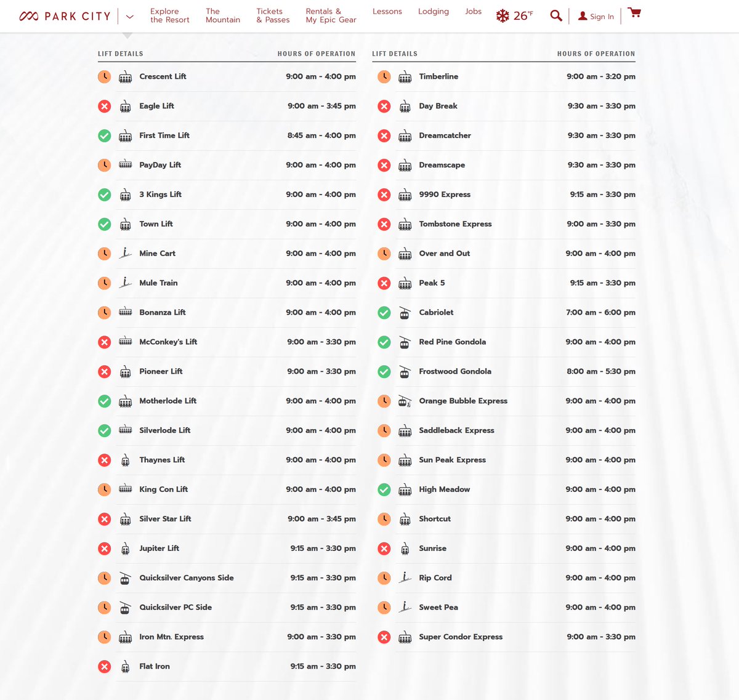The height and width of the screenshot is (700, 739).
Task: Open the Lodging menu
Action: [x=434, y=12]
